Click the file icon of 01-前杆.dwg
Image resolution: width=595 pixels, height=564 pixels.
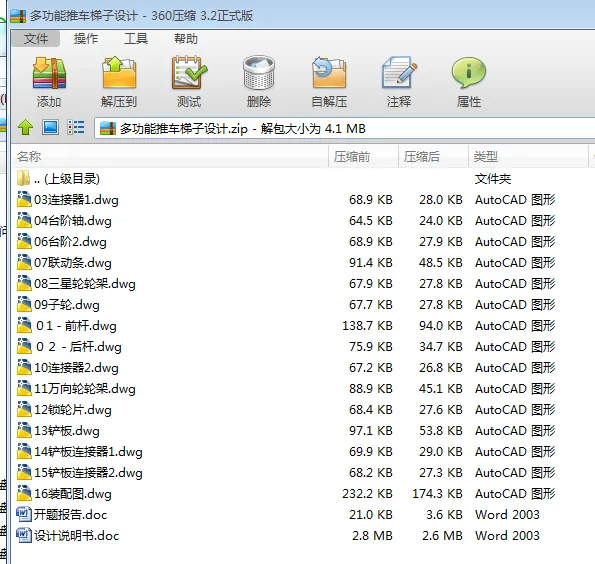click(24, 325)
